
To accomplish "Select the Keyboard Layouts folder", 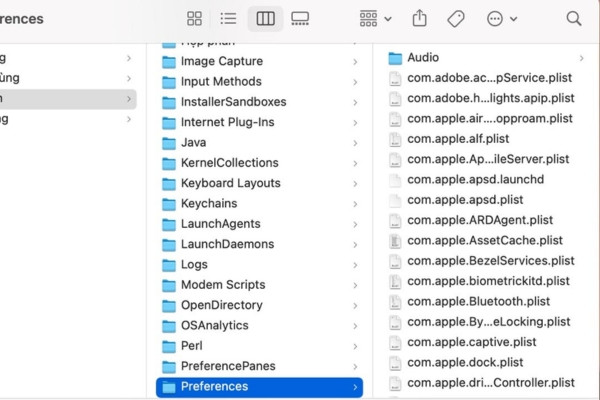I will (259, 183).
